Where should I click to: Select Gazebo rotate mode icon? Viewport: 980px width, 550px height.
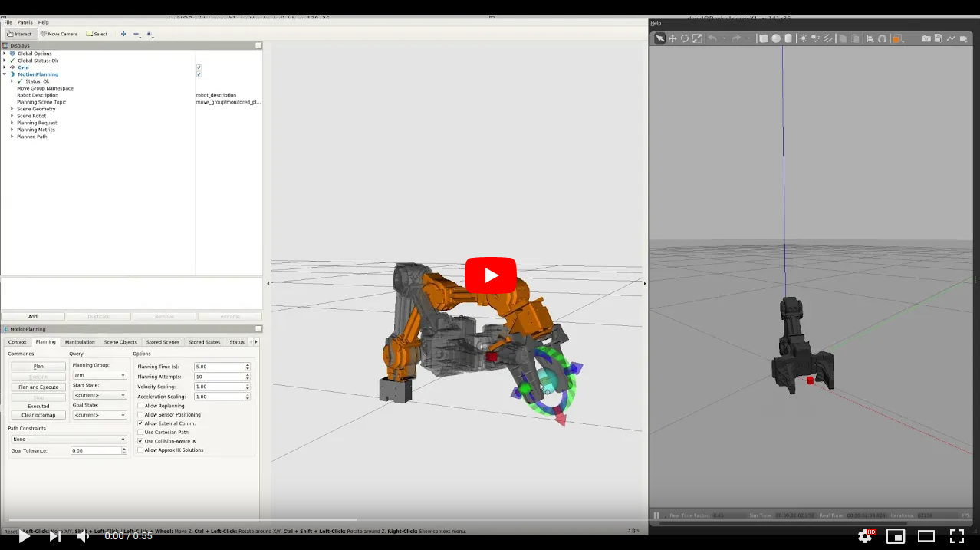685,38
